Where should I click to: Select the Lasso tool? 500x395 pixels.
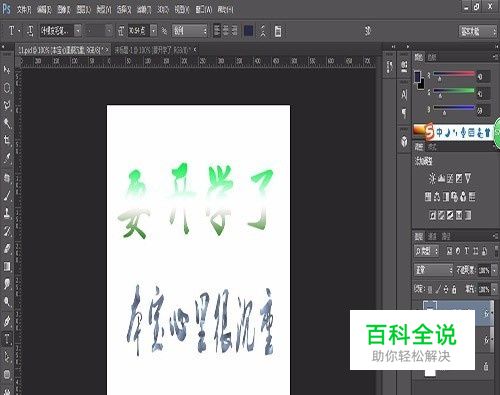pyautogui.click(x=7, y=105)
